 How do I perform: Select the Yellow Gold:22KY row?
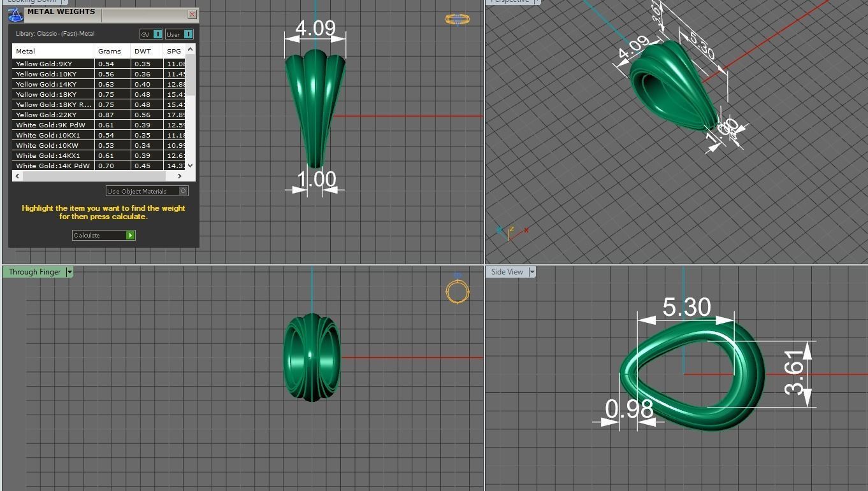coord(99,115)
